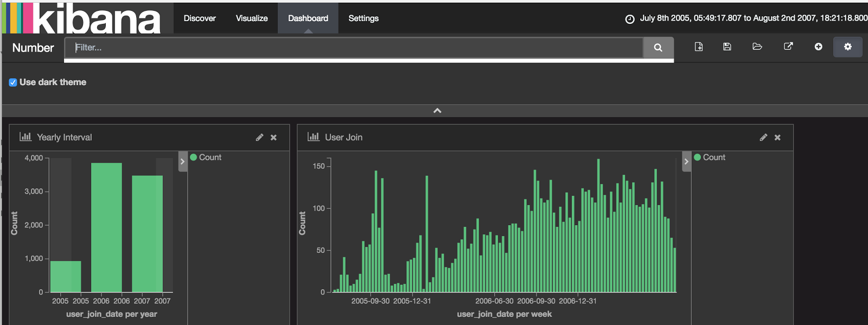Remove the User Join panel
The width and height of the screenshot is (868, 325).
[x=777, y=138]
